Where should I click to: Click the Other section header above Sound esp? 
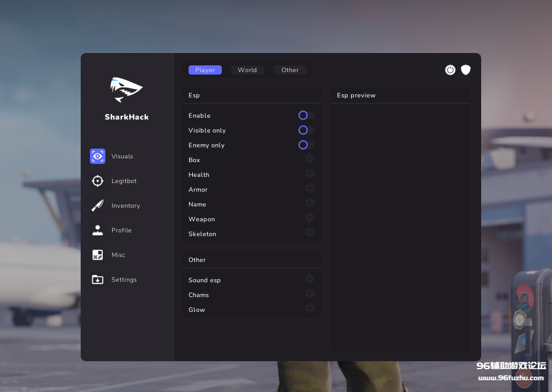252,259
